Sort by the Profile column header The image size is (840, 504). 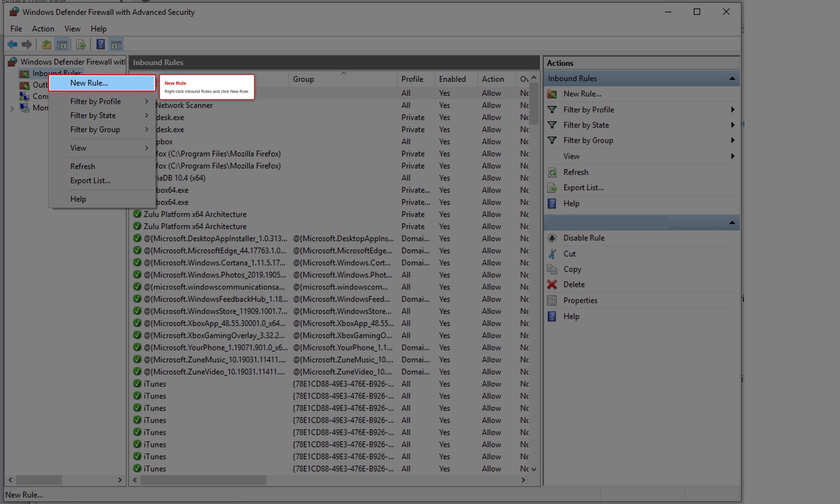416,79
